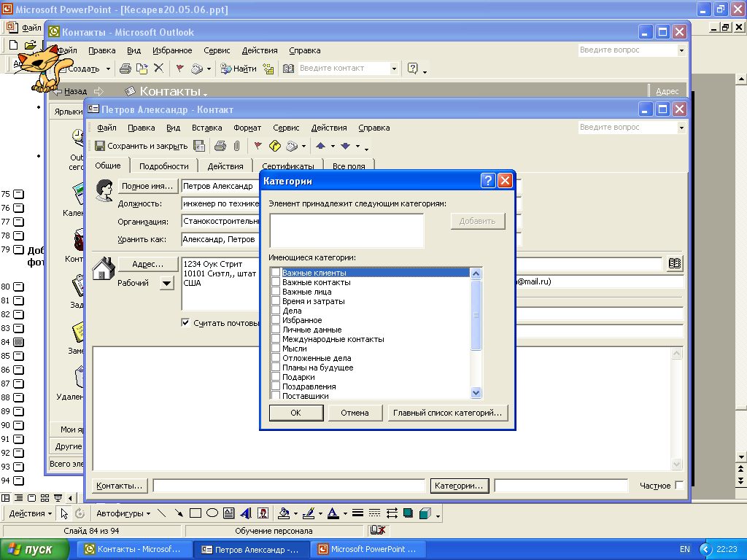This screenshot has height=560, width=747.
Task: Open the address book icon in Outlook toolbar
Action: [288, 69]
